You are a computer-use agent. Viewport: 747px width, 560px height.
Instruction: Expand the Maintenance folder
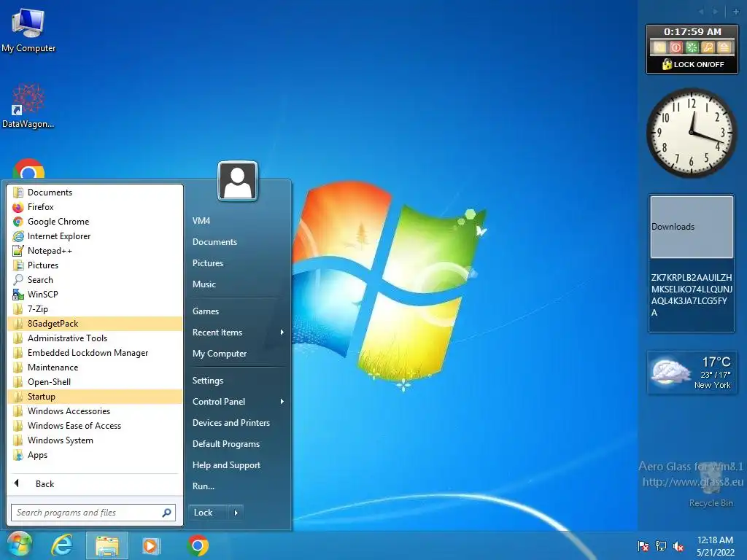[x=95, y=367]
